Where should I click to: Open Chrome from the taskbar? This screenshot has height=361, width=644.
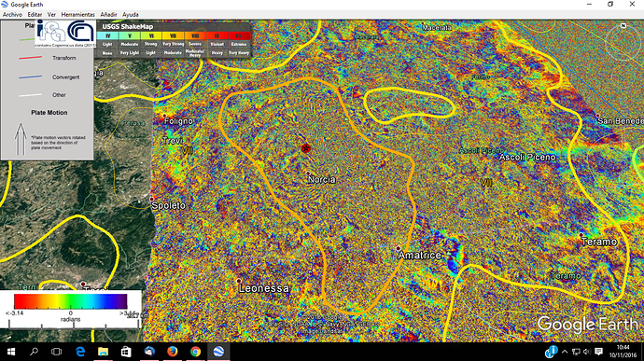click(195, 352)
